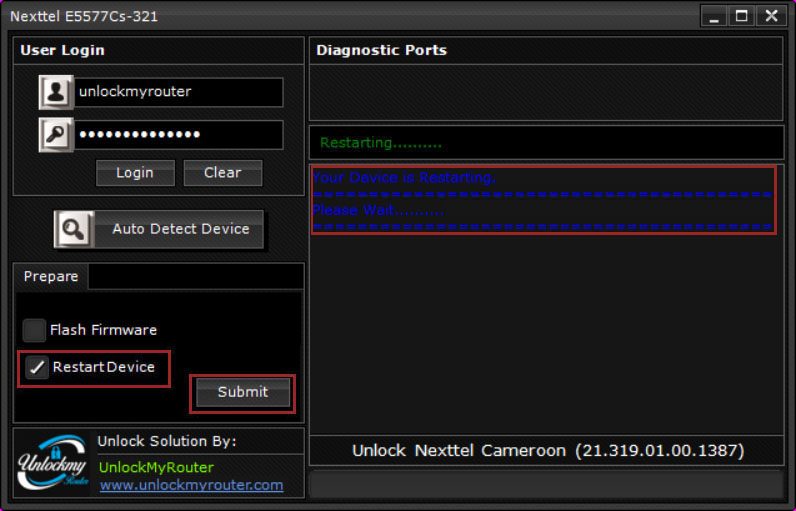The width and height of the screenshot is (796, 511).
Task: Click the user profile icon beside username
Action: [x=56, y=92]
